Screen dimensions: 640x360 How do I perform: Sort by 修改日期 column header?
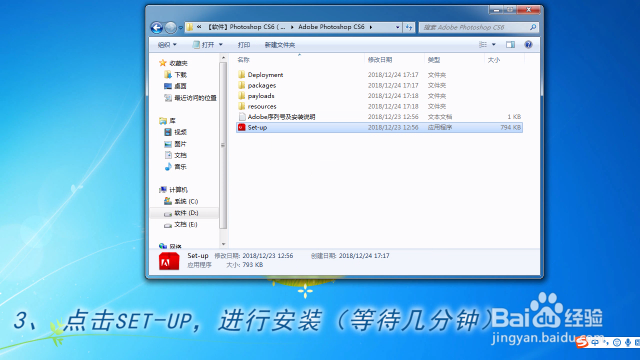click(380, 60)
